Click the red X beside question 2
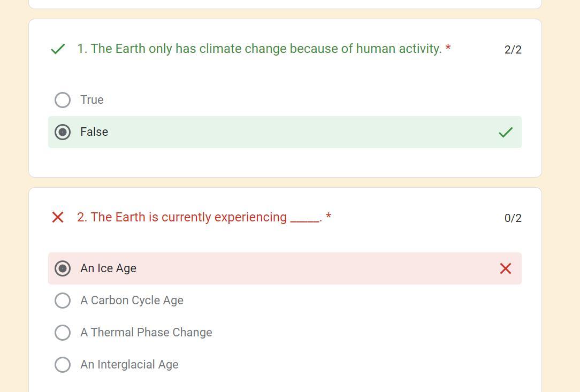Image resolution: width=580 pixels, height=392 pixels. click(x=58, y=217)
